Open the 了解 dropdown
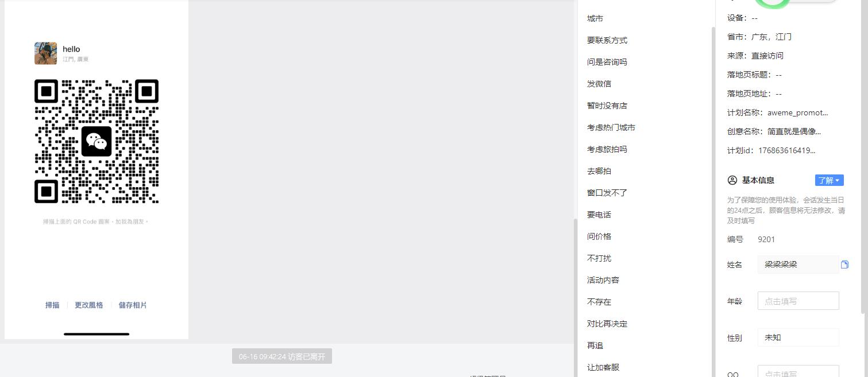Viewport: 868px width, 377px height. [x=829, y=180]
